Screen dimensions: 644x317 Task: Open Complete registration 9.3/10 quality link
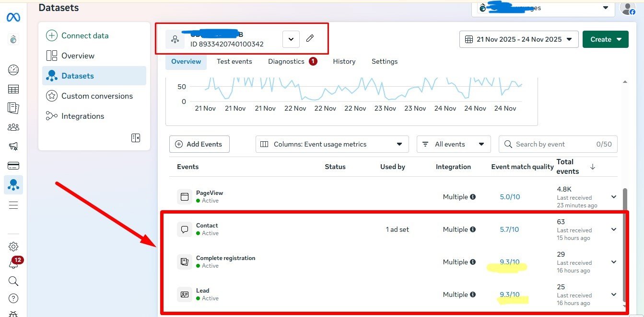(510, 262)
